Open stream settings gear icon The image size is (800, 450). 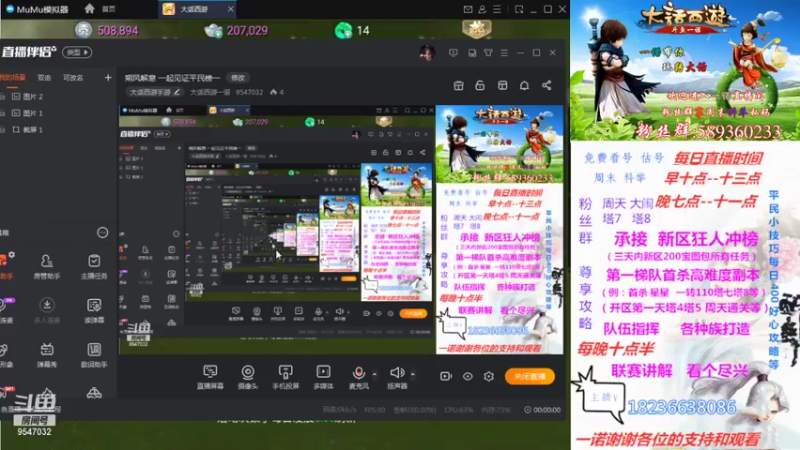[489, 376]
